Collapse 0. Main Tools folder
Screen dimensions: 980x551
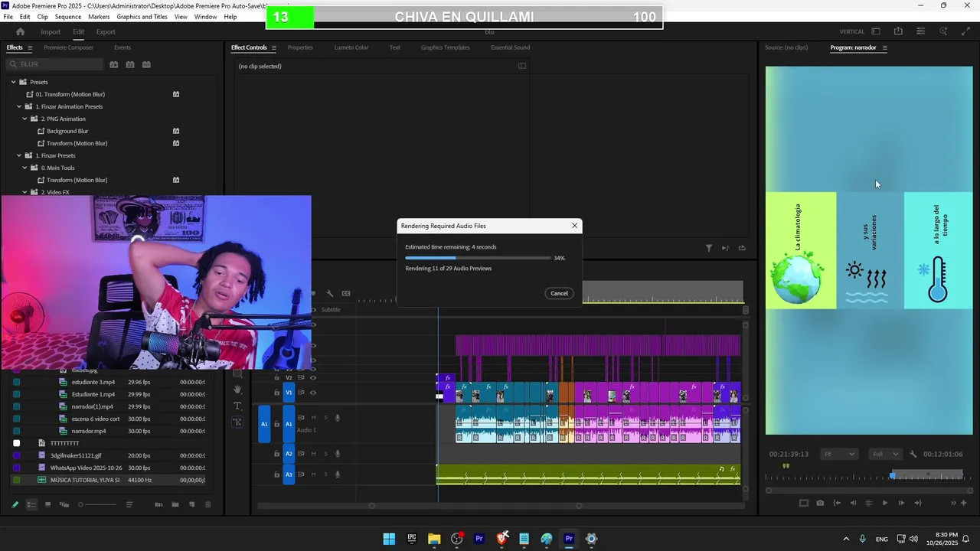24,168
